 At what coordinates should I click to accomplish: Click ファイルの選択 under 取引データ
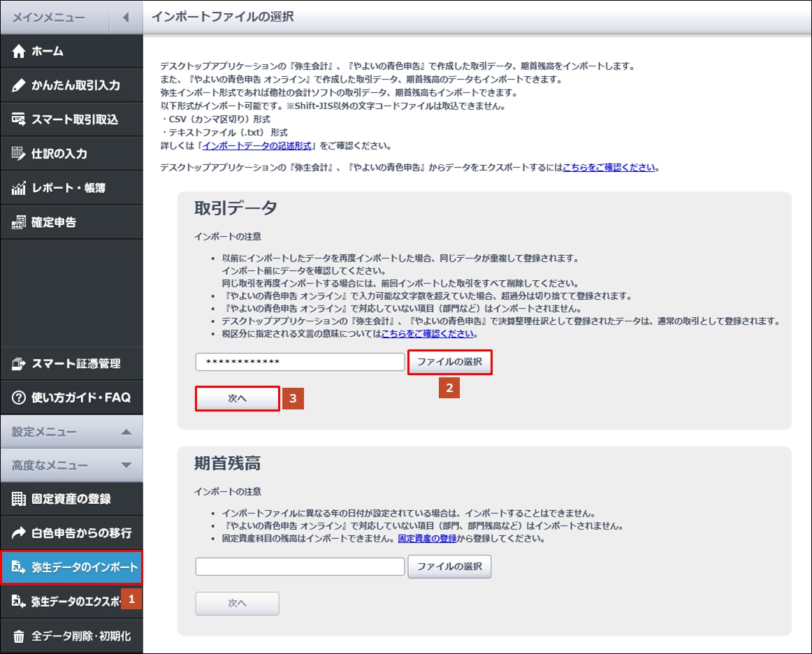[449, 362]
